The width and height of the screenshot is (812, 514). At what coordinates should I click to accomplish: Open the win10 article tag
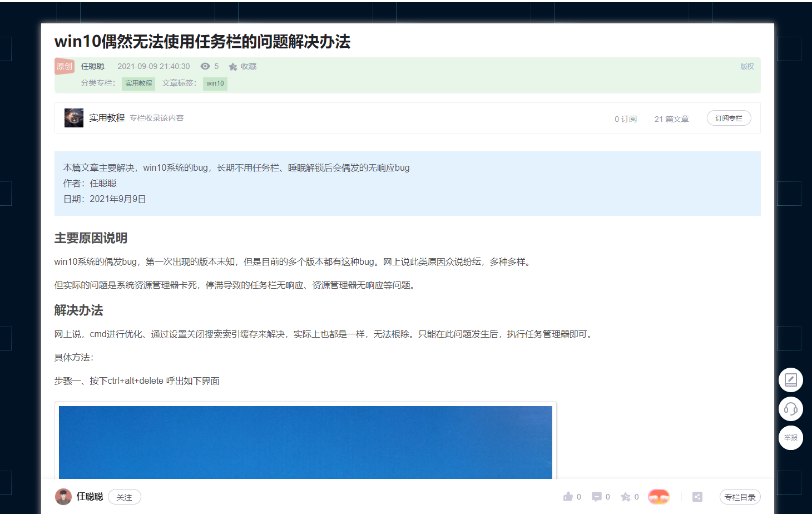[215, 83]
